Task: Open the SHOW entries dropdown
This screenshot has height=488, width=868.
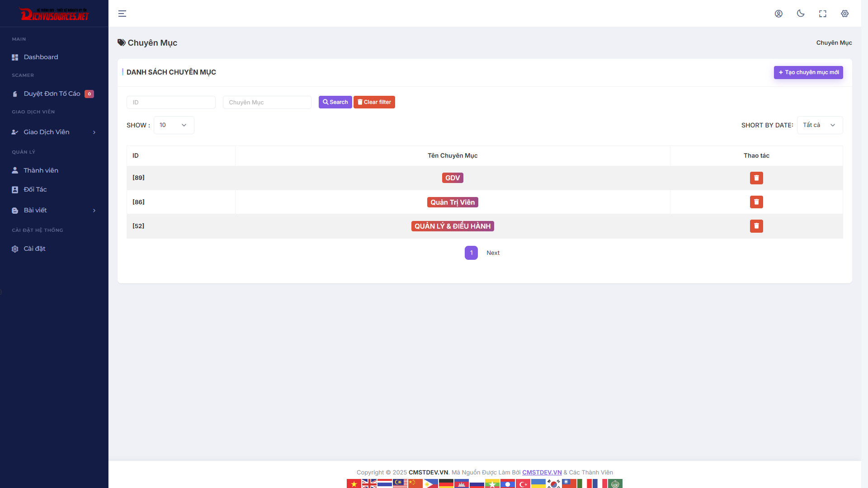Action: (x=174, y=125)
